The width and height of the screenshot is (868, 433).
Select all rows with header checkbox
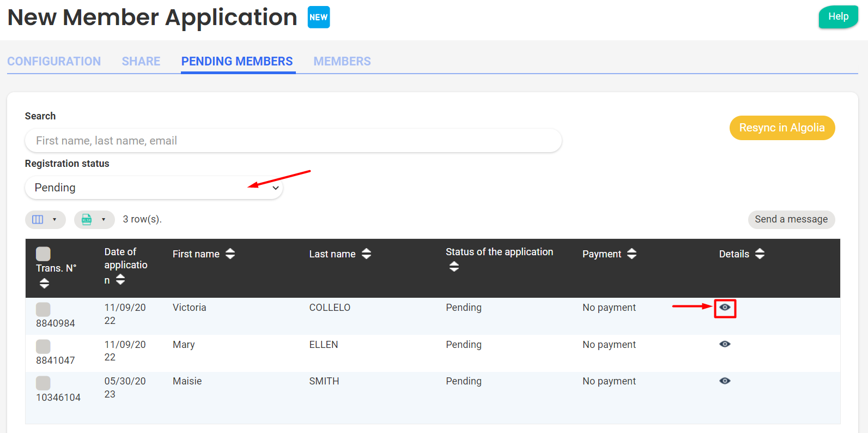[43, 254]
